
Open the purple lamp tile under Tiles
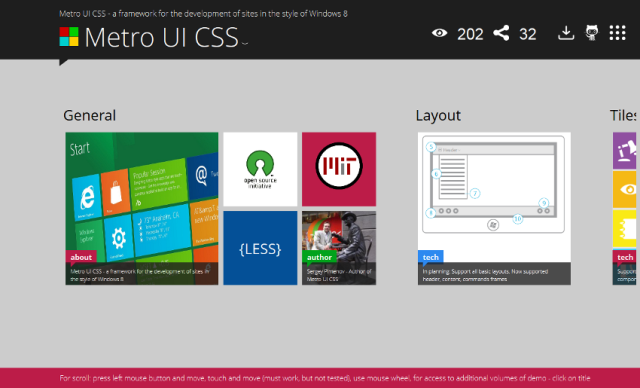pos(624,151)
